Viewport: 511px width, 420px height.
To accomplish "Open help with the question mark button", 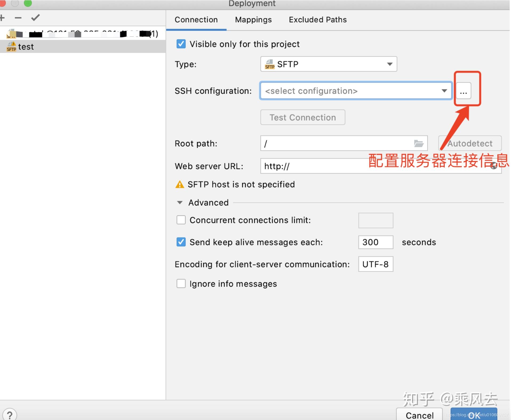I will [x=10, y=415].
